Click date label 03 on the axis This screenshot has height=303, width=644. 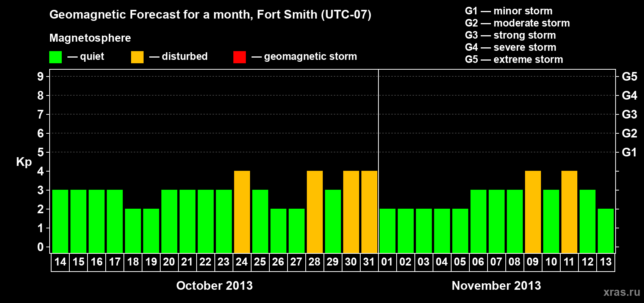tap(424, 262)
